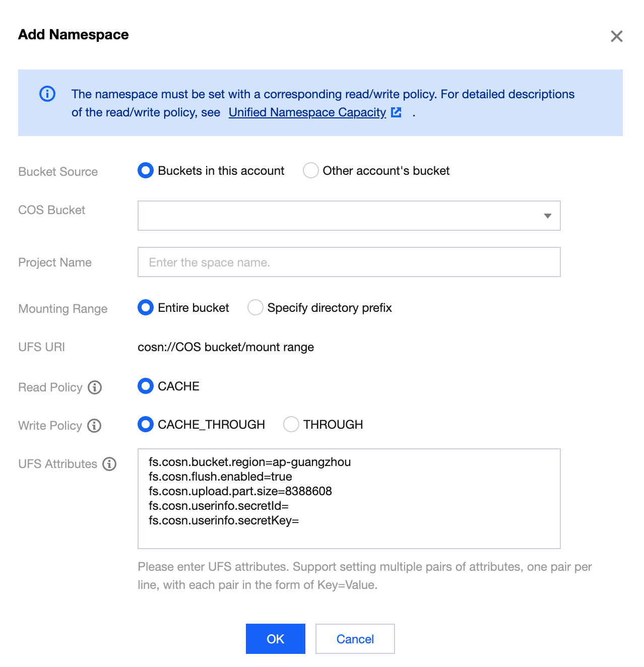Select the CACHE read policy
The image size is (644, 667).
coord(146,386)
